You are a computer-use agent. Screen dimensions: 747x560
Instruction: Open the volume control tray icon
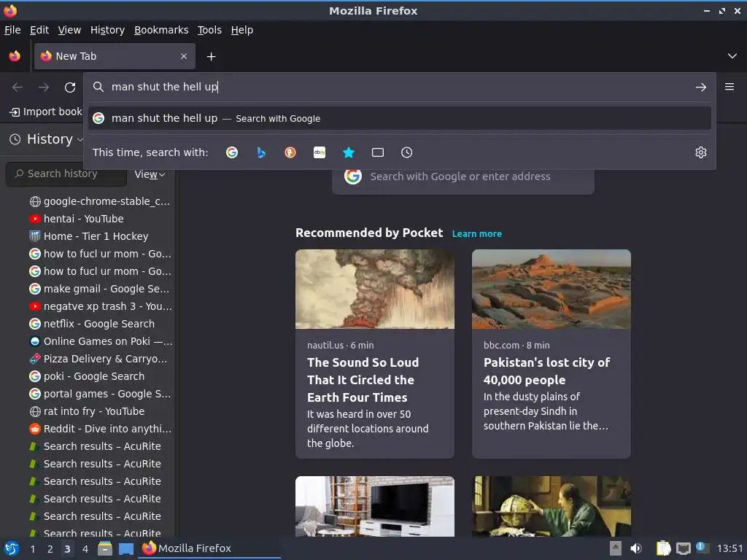tap(636, 548)
